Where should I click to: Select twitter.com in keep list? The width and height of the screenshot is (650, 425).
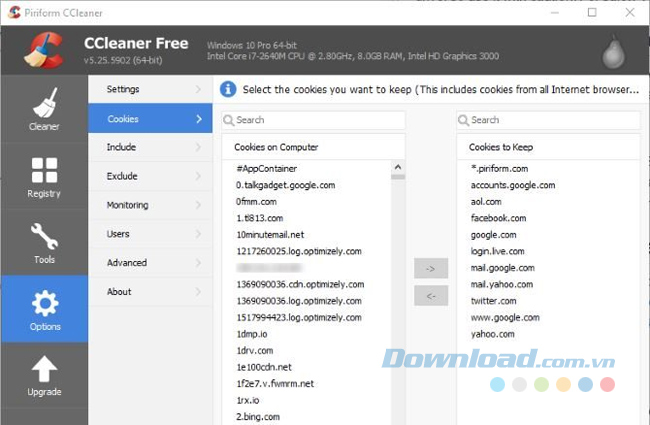pos(493,301)
